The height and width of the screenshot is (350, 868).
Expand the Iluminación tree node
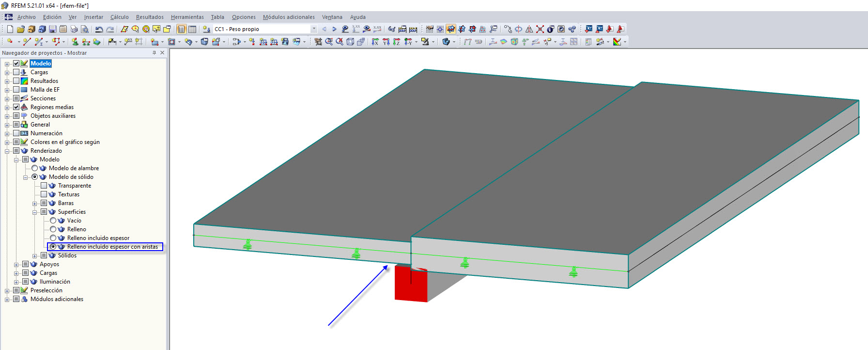(16, 282)
